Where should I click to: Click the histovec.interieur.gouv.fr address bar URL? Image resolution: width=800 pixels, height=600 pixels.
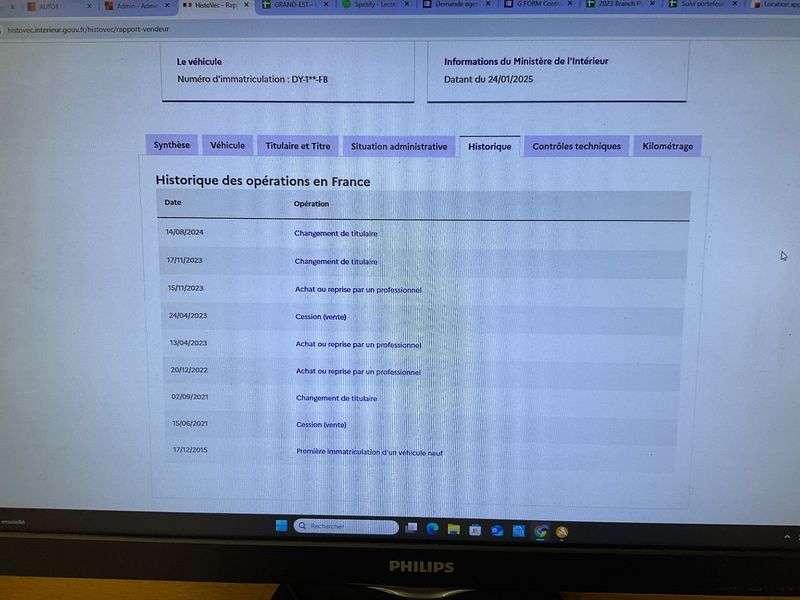click(x=88, y=30)
